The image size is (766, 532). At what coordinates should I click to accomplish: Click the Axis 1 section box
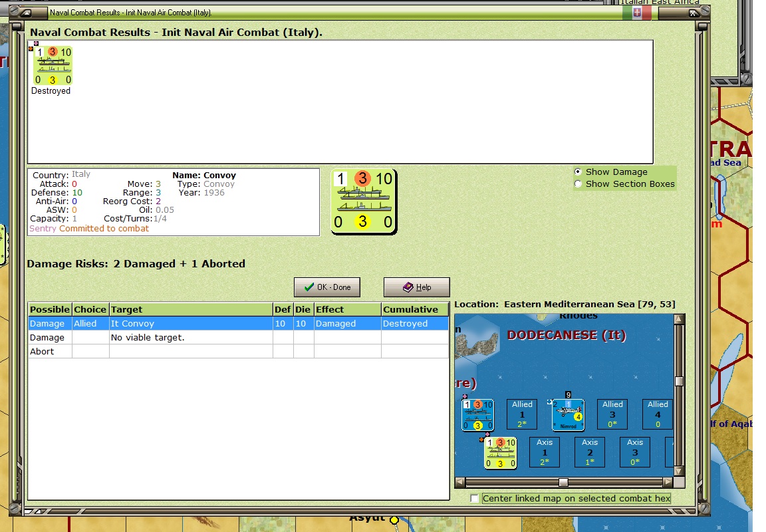[545, 452]
